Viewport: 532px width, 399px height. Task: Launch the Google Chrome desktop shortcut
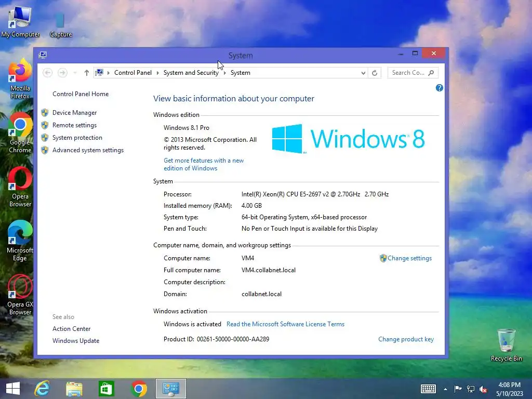pos(20,132)
